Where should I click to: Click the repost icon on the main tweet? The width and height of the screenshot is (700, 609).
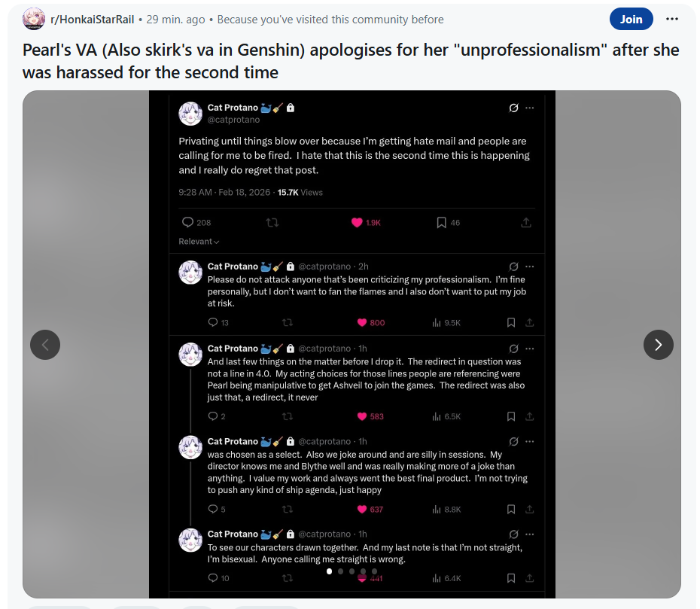click(272, 222)
